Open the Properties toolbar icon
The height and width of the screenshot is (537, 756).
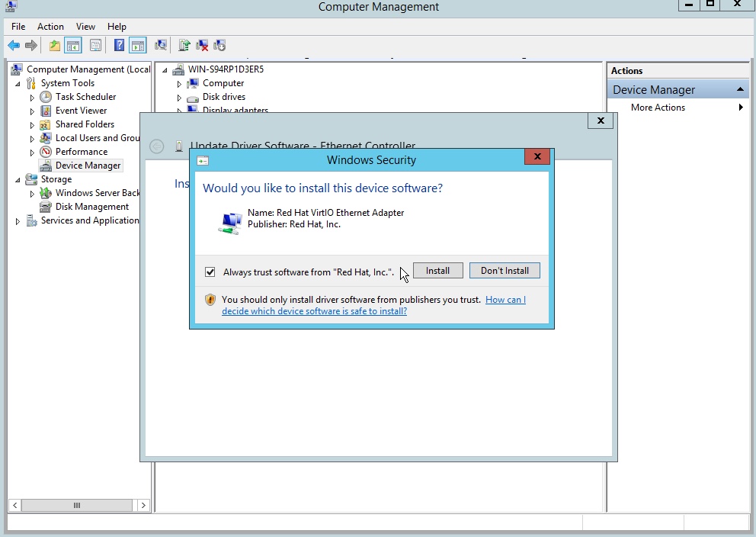tap(95, 45)
